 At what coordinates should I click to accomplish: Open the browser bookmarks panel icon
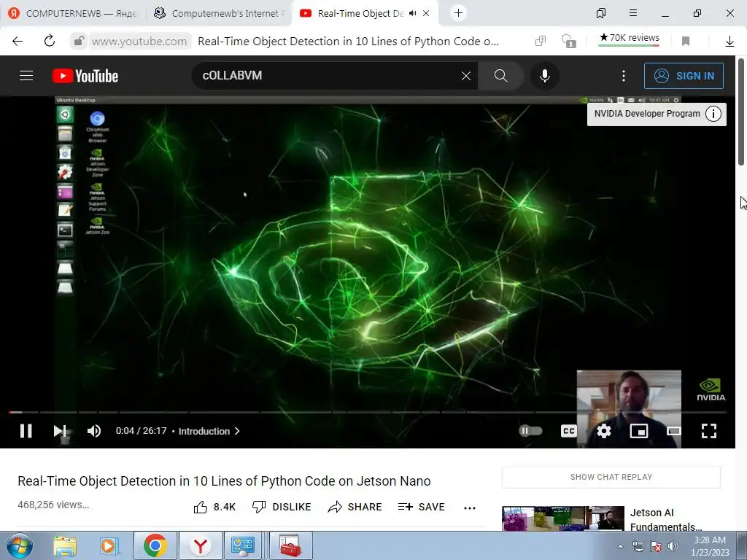coord(601,13)
